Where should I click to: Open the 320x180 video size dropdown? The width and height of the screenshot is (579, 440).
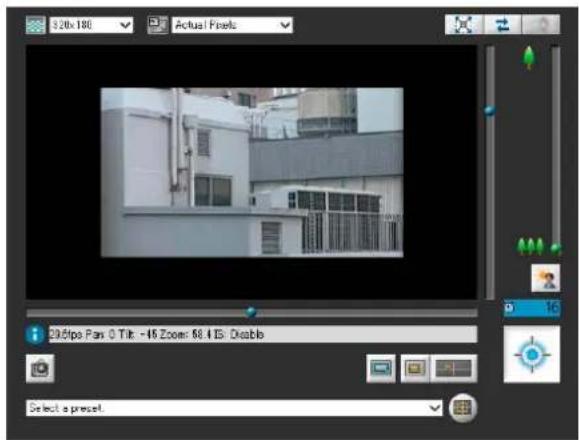click(91, 25)
